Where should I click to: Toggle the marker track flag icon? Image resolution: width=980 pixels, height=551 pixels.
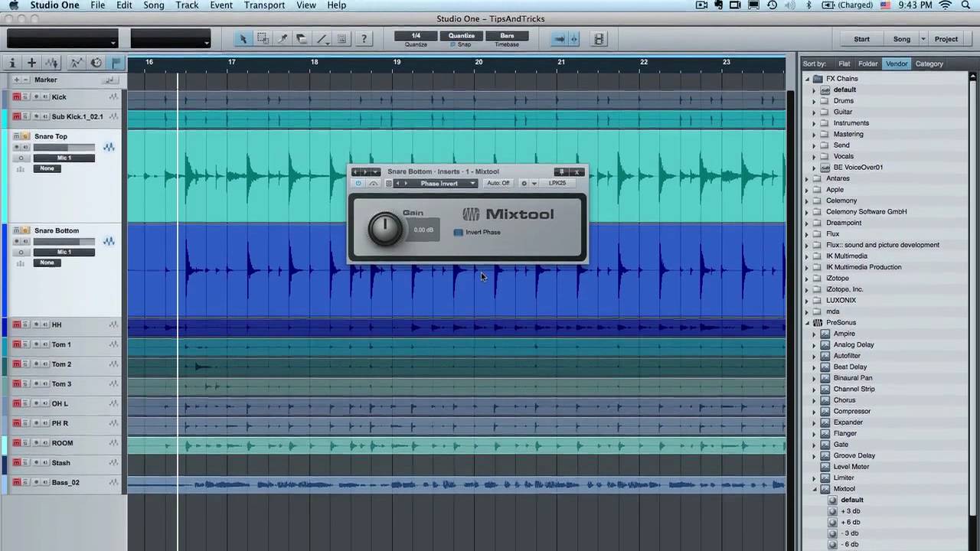coord(116,63)
